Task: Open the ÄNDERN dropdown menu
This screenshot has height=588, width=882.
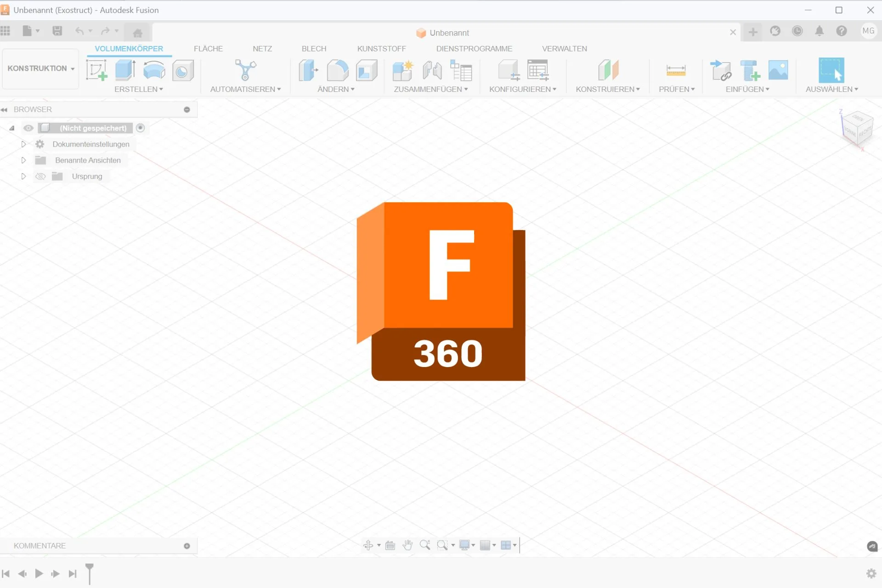Action: [336, 89]
